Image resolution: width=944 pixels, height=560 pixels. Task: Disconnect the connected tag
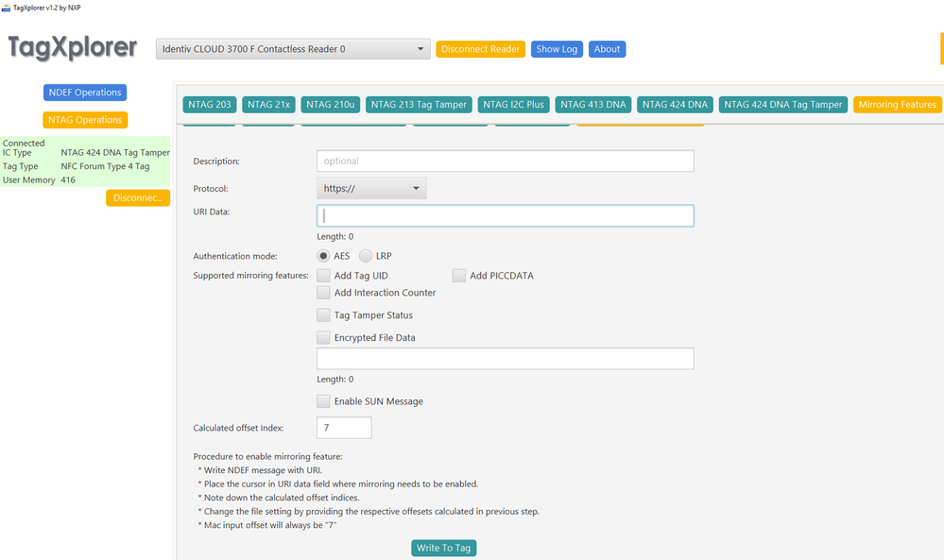click(x=138, y=198)
